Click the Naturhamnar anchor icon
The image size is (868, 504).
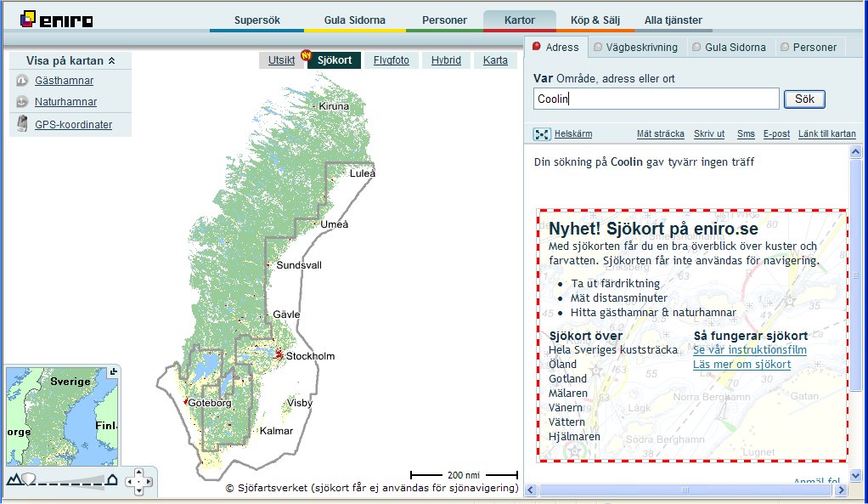tap(22, 102)
